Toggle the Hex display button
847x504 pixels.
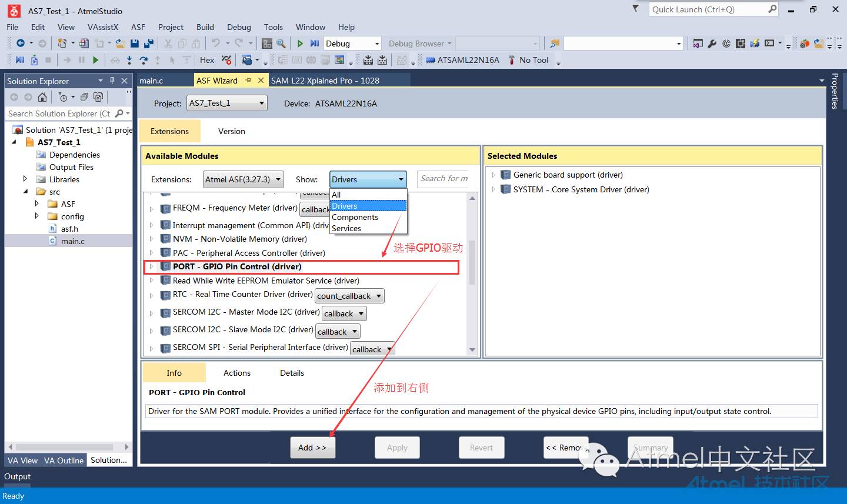(x=207, y=60)
